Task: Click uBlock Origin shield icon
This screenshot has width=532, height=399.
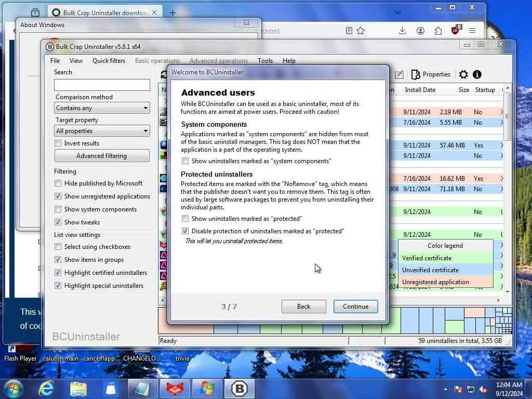Action: [456, 30]
